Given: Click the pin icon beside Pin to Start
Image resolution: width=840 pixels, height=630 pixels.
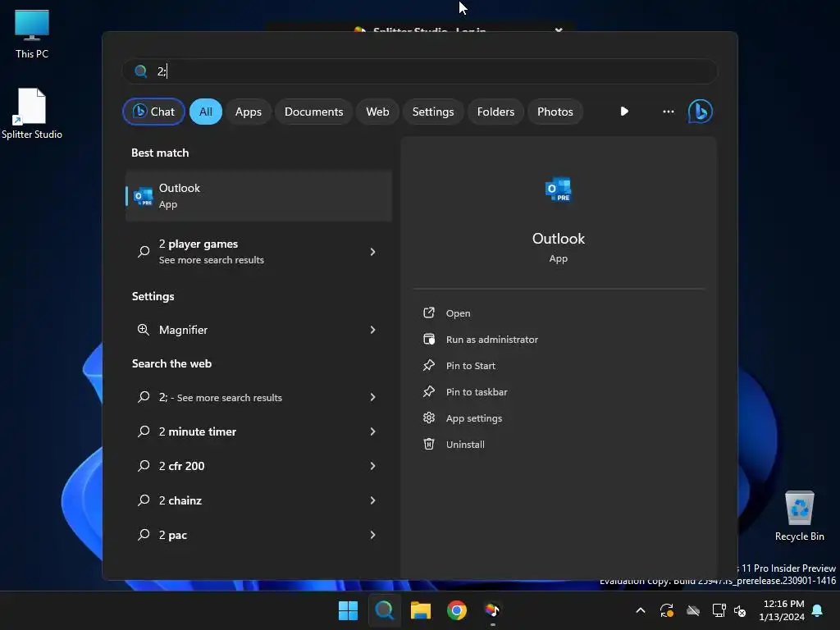Looking at the screenshot, I should [428, 365].
